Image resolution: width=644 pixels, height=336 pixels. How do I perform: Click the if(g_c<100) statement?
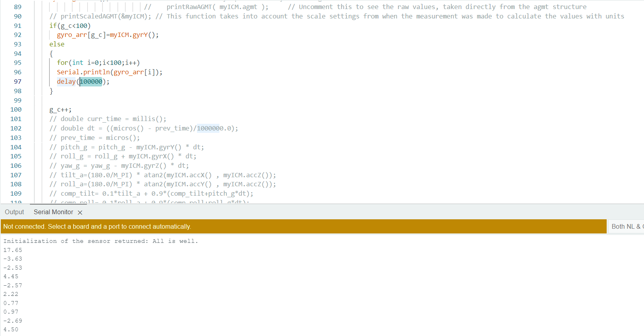(x=70, y=26)
